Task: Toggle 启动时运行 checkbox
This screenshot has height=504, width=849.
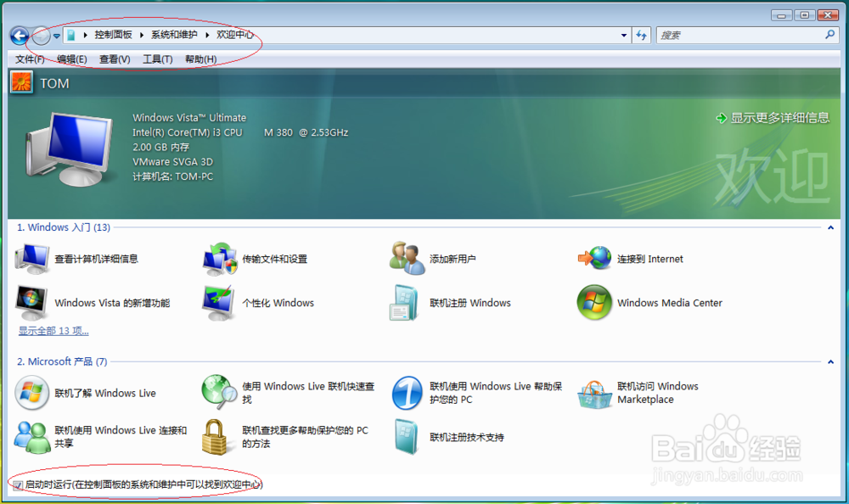Action: click(x=18, y=485)
